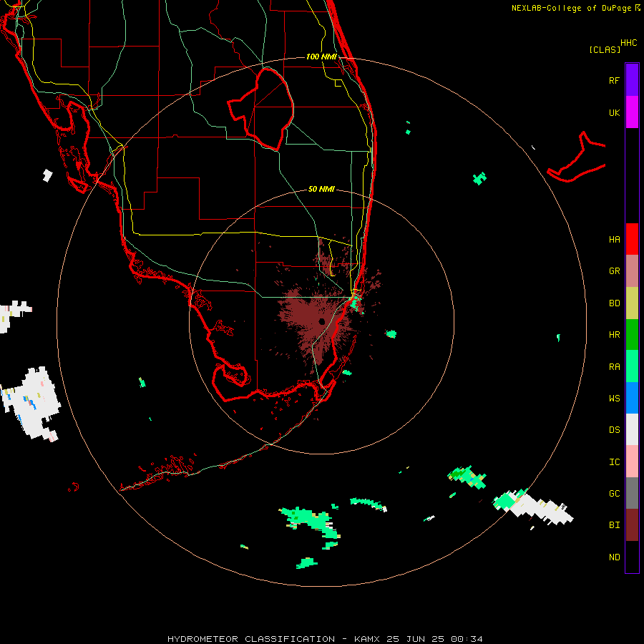Click the GR legend color swatch
This screenshot has height=644, width=644.
pyautogui.click(x=632, y=271)
